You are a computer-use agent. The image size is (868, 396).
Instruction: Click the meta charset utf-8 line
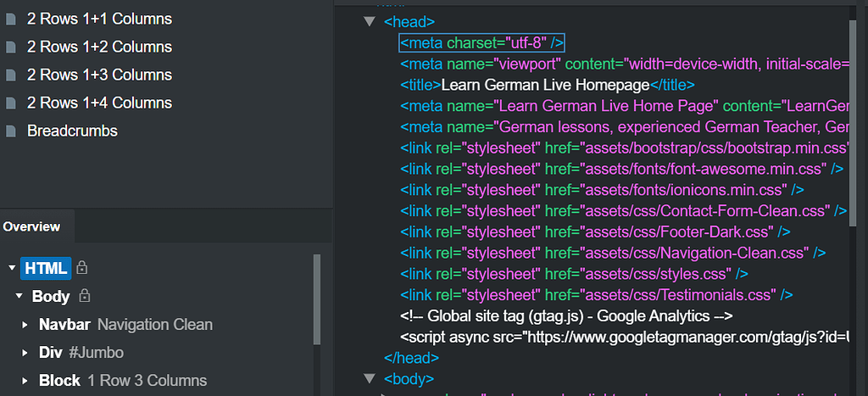coord(481,42)
